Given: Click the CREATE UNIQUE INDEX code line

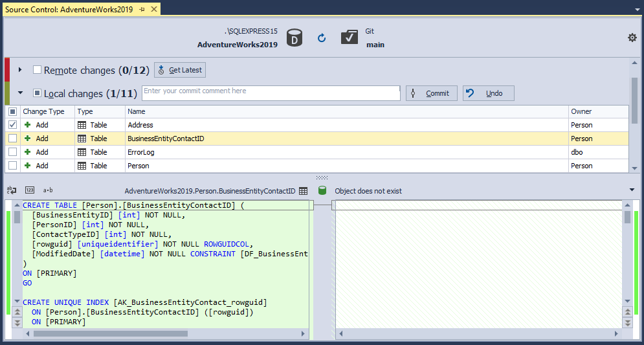Looking at the screenshot, I should (145, 303).
